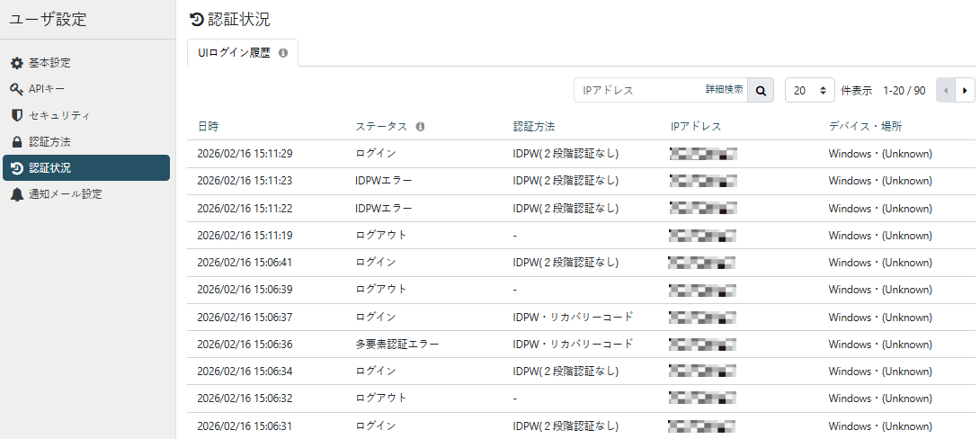
Task: Click the padlock icon for 認証方法
Action: click(x=16, y=142)
